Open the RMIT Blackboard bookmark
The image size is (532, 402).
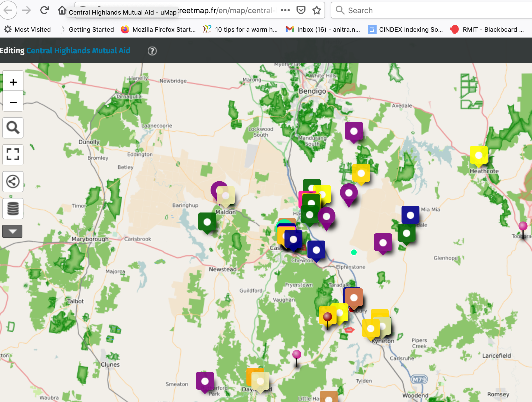tap(487, 29)
